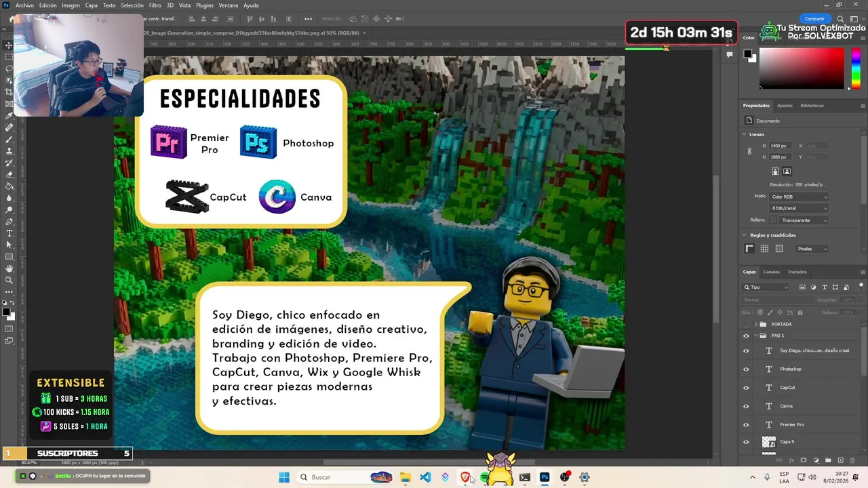Filter layers by type layers icon
The image size is (868, 488).
tap(825, 287)
